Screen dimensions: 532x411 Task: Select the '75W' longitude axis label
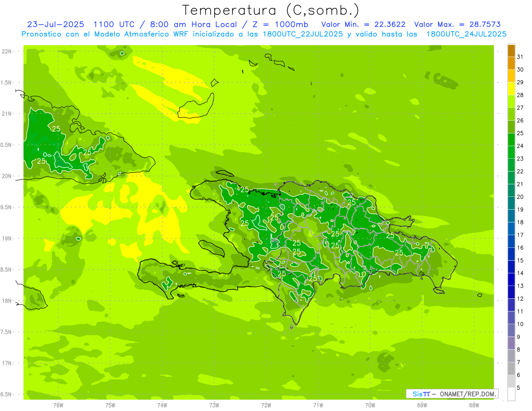tap(110, 405)
